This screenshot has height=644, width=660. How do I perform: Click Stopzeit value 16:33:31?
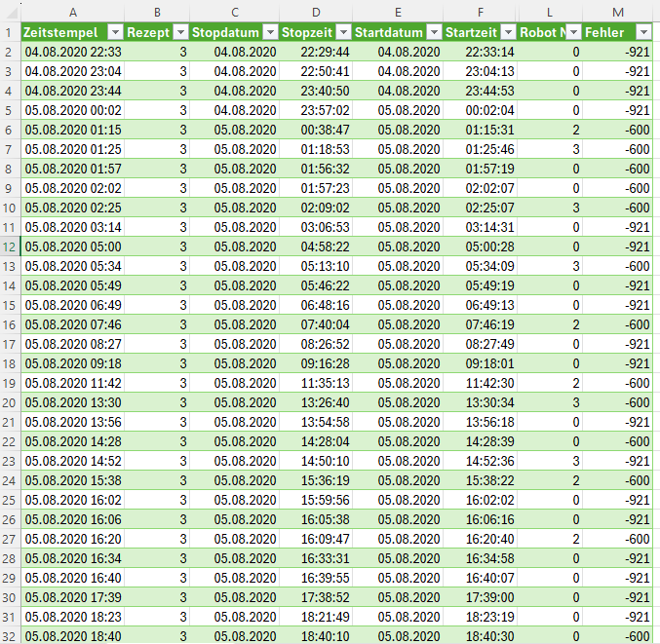click(316, 558)
